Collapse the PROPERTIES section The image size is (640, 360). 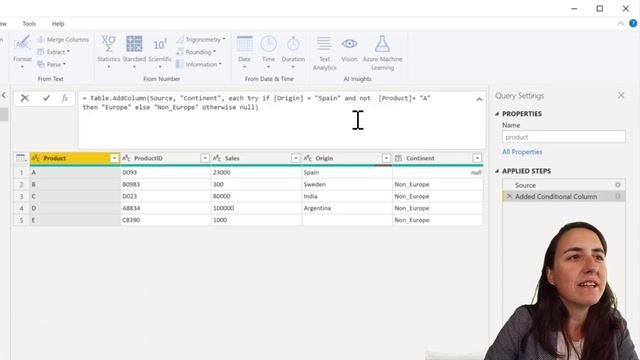(x=497, y=114)
